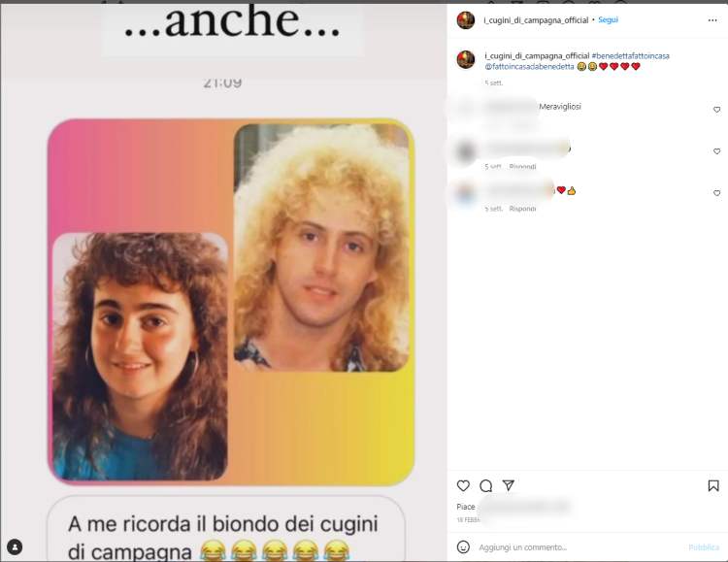This screenshot has width=728, height=562.
Task: Open the #benedettafattoincasa hashtag
Action: point(630,55)
